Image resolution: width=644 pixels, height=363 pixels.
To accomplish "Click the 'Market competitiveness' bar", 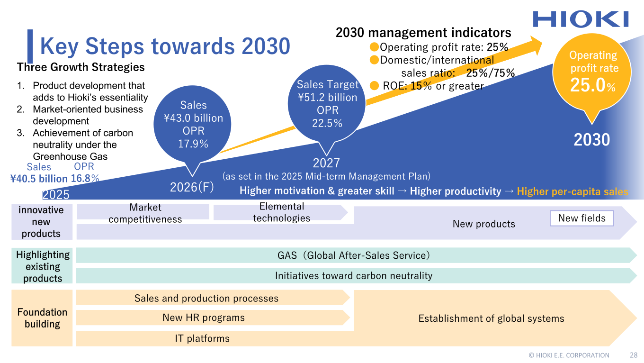I will coord(143,212).
